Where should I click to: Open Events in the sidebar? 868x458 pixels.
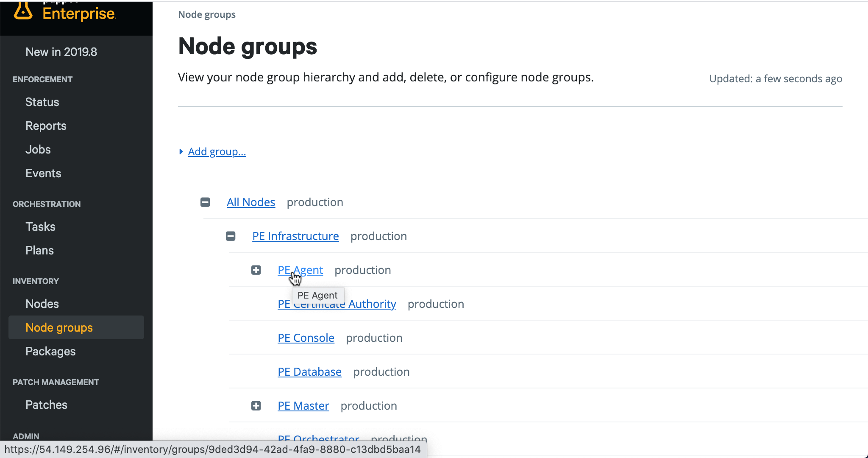[43, 173]
